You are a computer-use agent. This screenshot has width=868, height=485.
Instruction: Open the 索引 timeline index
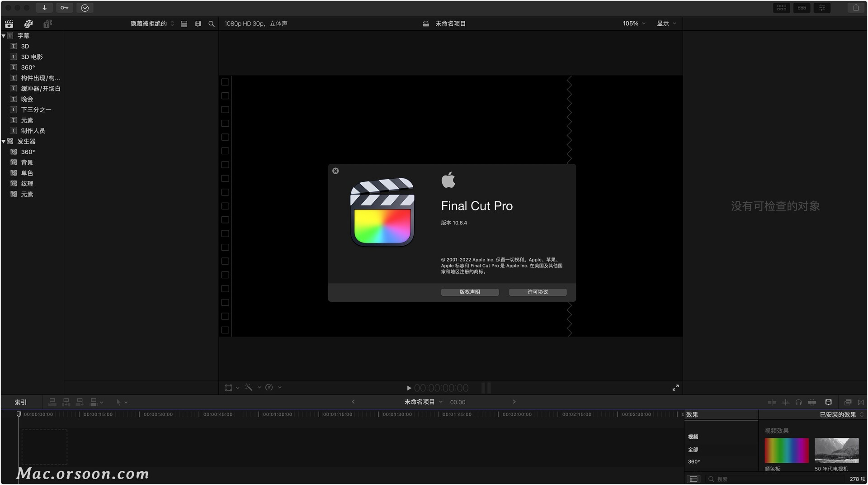(21, 402)
